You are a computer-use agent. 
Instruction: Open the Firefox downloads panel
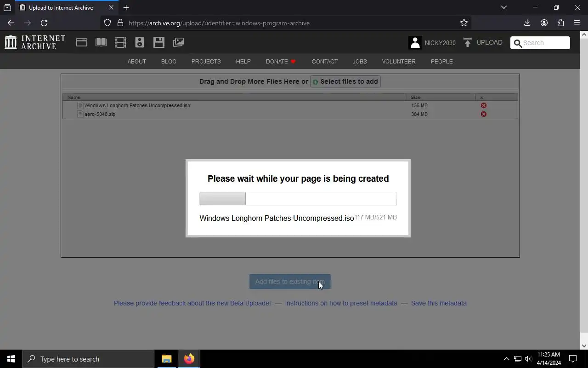(527, 23)
